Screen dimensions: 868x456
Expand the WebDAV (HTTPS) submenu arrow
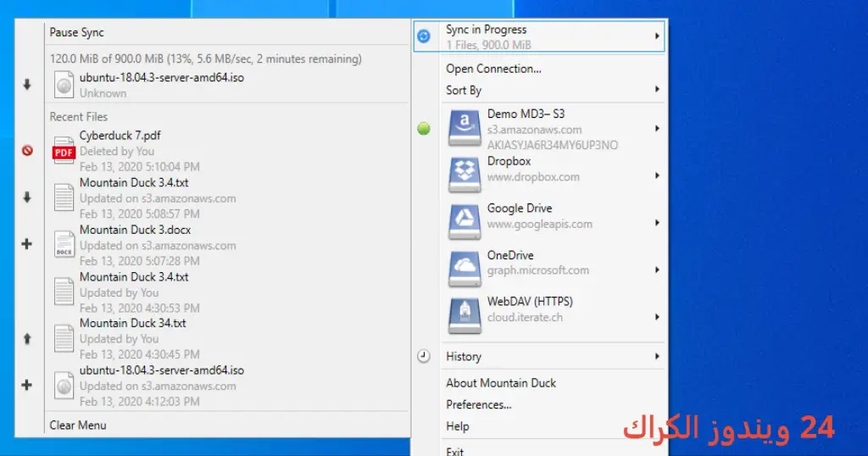click(657, 317)
